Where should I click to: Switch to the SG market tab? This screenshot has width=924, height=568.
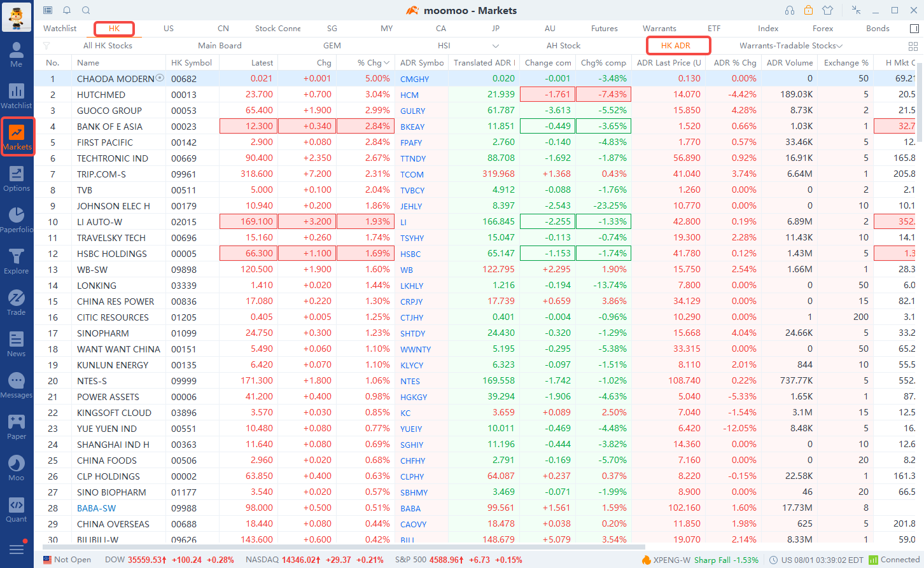[332, 29]
